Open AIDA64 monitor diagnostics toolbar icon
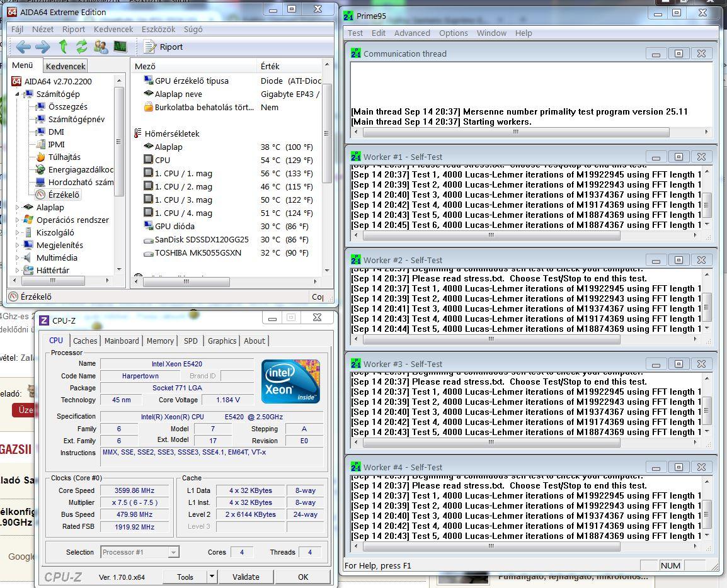 120,47
